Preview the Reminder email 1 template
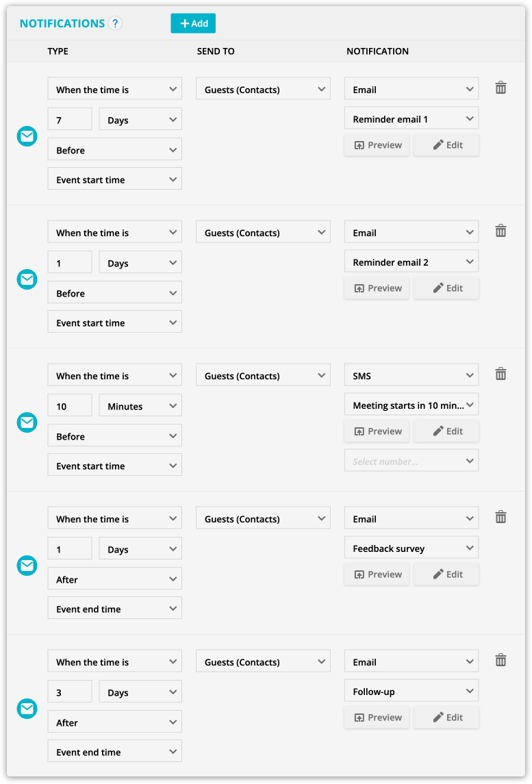 377,145
